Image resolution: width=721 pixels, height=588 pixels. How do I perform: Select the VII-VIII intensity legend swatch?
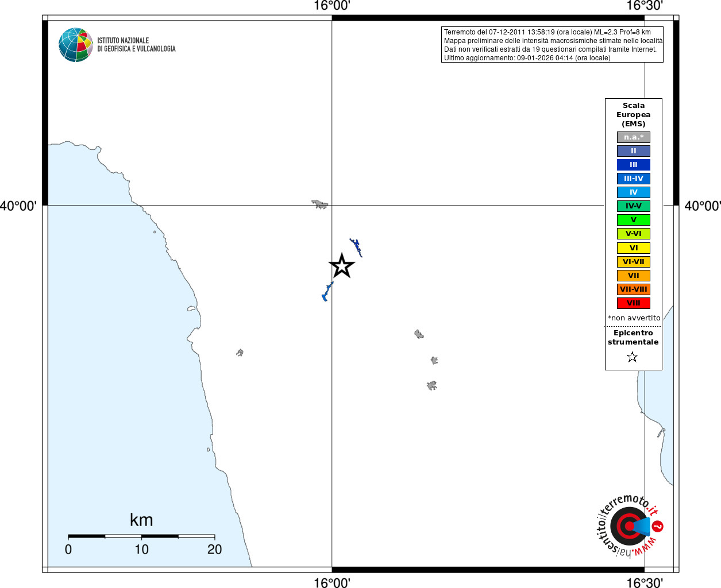pyautogui.click(x=634, y=289)
